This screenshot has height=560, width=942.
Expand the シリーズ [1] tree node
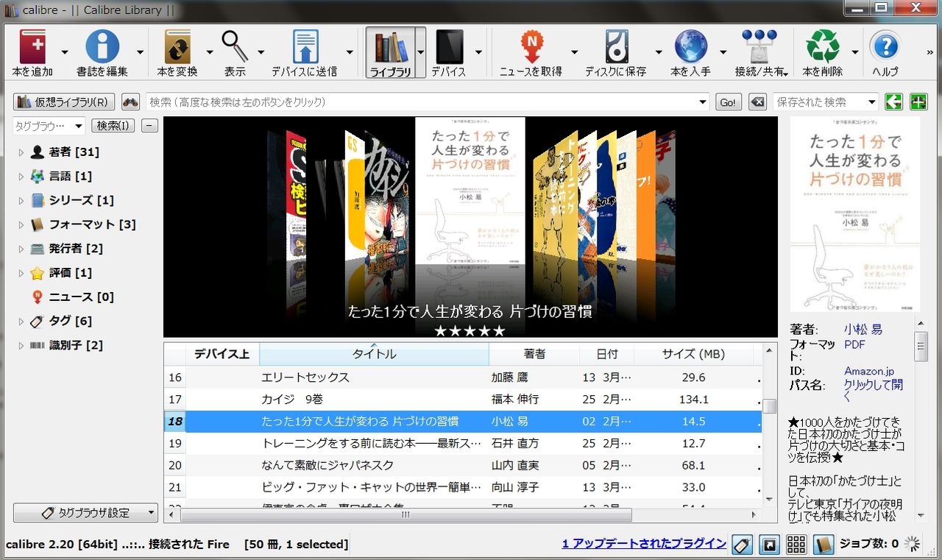pos(21,200)
